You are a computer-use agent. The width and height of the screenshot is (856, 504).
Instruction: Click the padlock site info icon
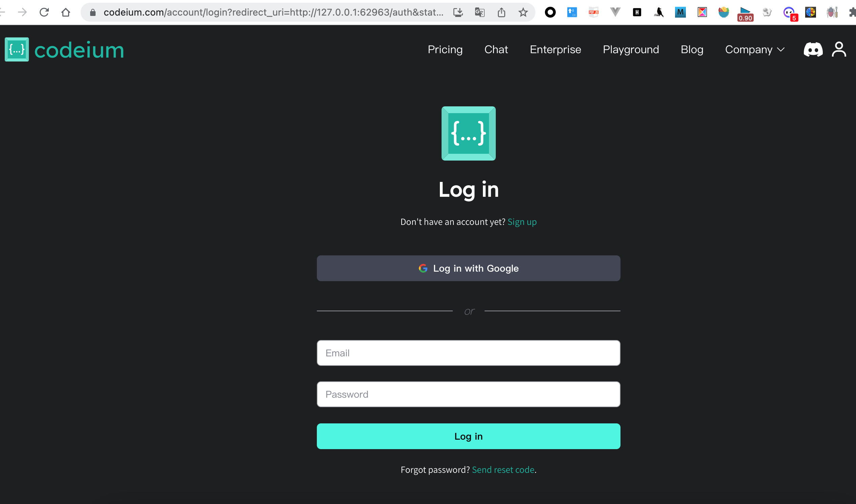coord(93,13)
